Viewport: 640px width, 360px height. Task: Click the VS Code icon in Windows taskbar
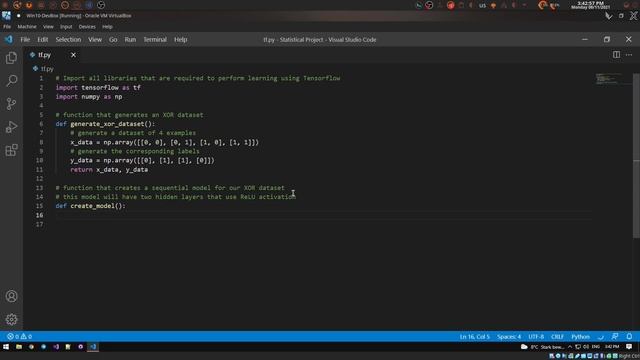(93, 347)
